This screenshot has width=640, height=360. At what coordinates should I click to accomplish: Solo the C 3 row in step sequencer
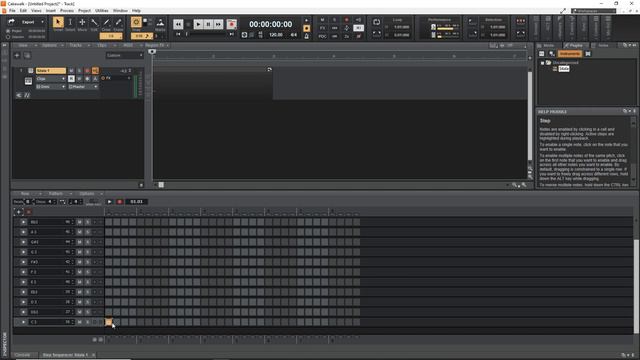click(87, 322)
